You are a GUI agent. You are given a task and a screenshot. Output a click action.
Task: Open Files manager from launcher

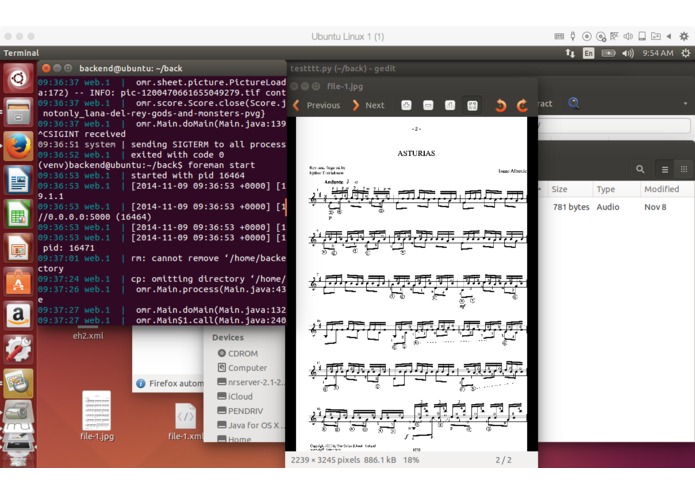18,112
